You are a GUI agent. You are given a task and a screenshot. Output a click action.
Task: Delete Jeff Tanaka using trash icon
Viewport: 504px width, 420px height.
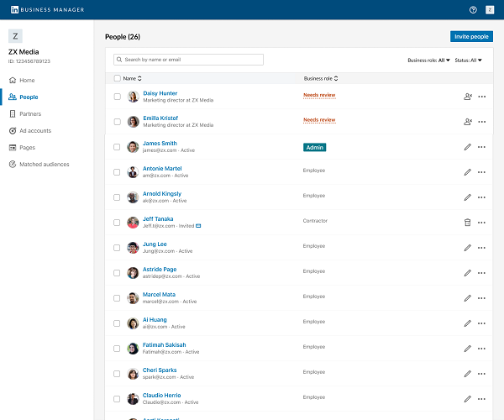[468, 222]
